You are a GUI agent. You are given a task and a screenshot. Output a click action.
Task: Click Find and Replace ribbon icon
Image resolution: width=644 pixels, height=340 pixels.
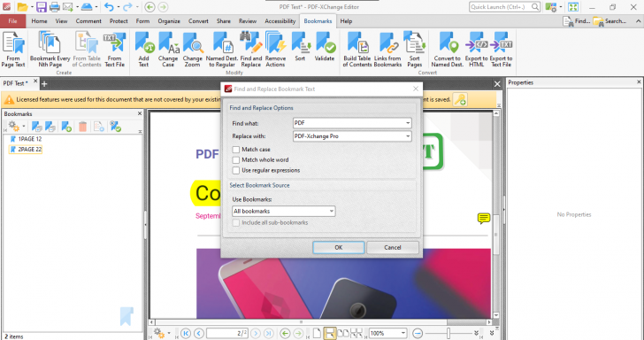pyautogui.click(x=251, y=50)
